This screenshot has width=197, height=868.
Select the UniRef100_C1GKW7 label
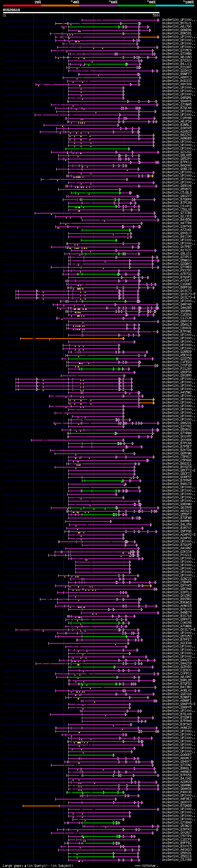coord(177,284)
